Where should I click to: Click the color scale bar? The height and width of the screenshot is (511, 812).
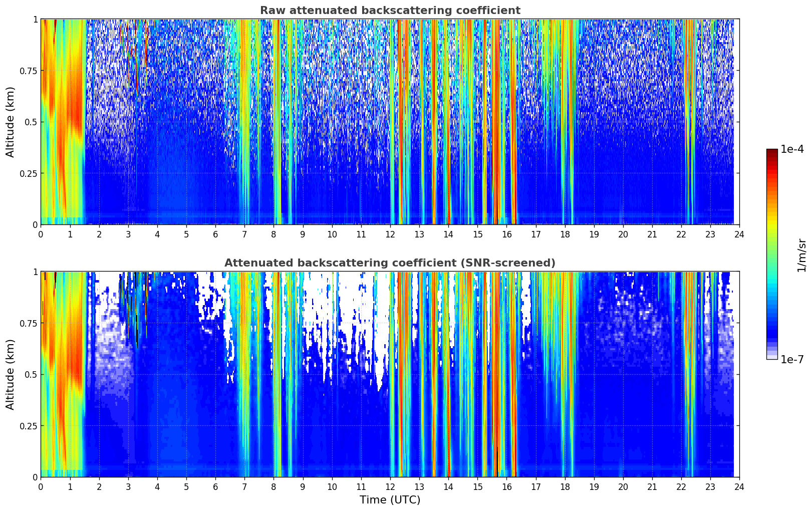pos(772,254)
